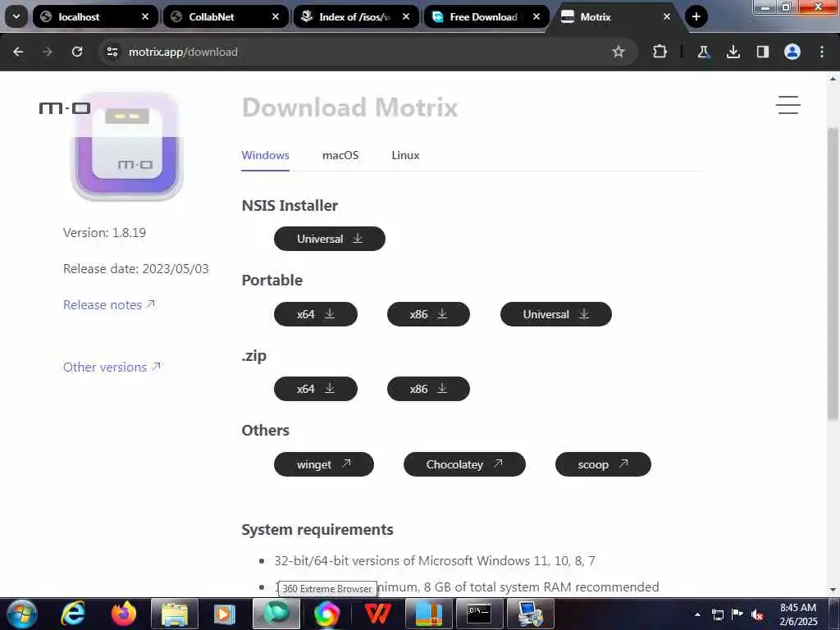The image size is (840, 630).
Task: Download the NSIS Installer Universal build
Action: tap(330, 239)
